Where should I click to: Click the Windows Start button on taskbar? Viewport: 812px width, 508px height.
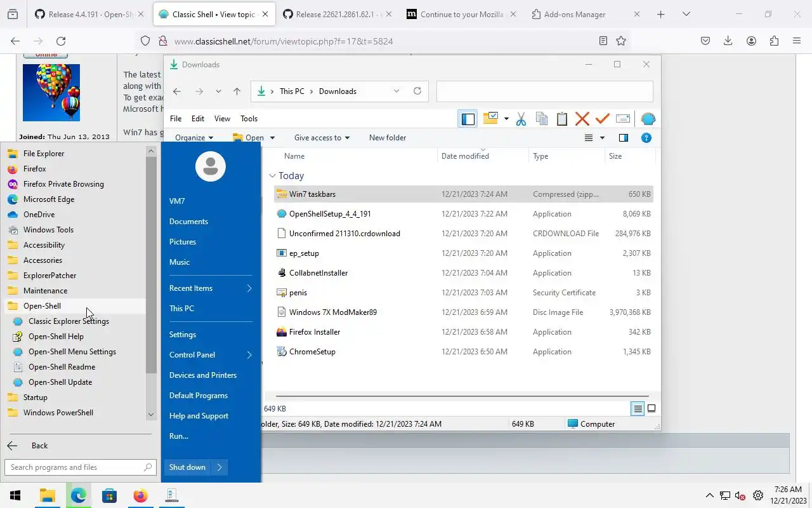click(x=15, y=496)
